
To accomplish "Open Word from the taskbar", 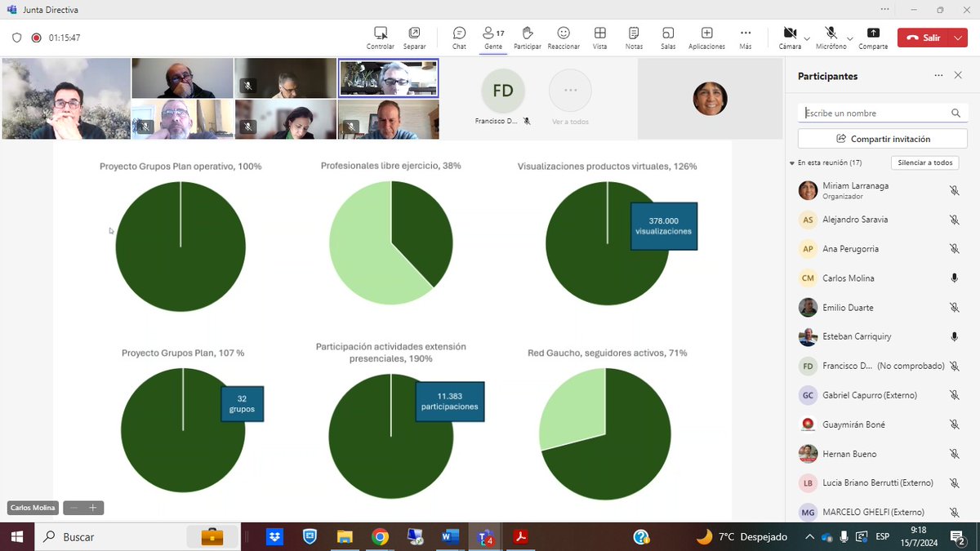I will click(450, 536).
